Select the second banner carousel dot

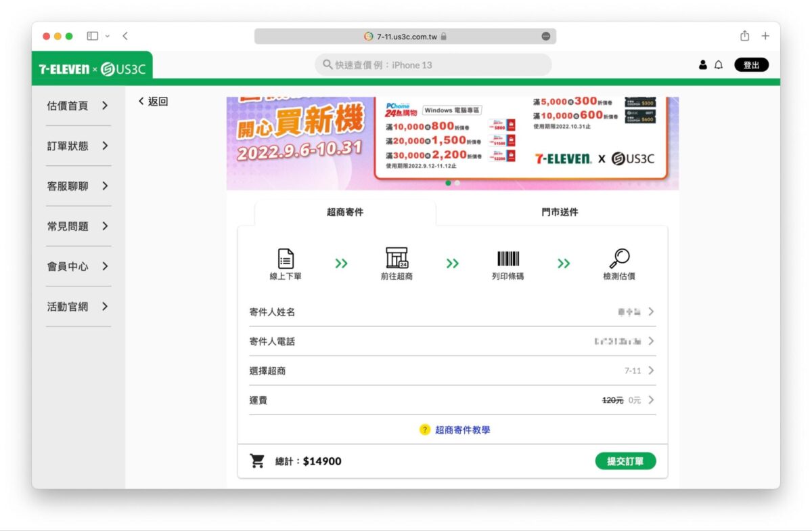click(x=457, y=183)
